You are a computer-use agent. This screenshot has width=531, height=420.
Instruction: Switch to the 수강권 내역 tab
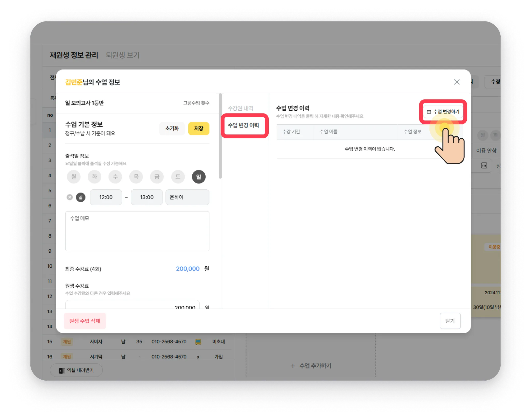click(x=240, y=108)
